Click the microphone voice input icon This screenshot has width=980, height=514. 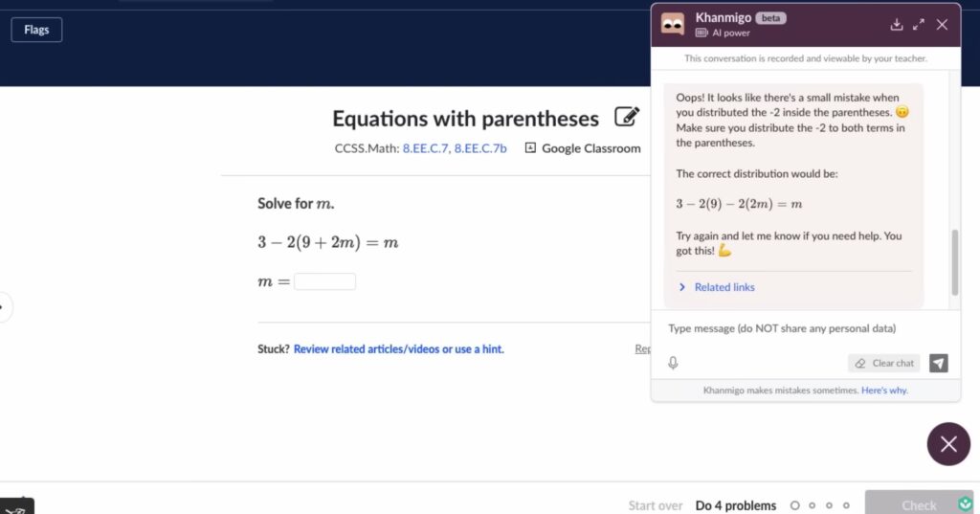(673, 363)
